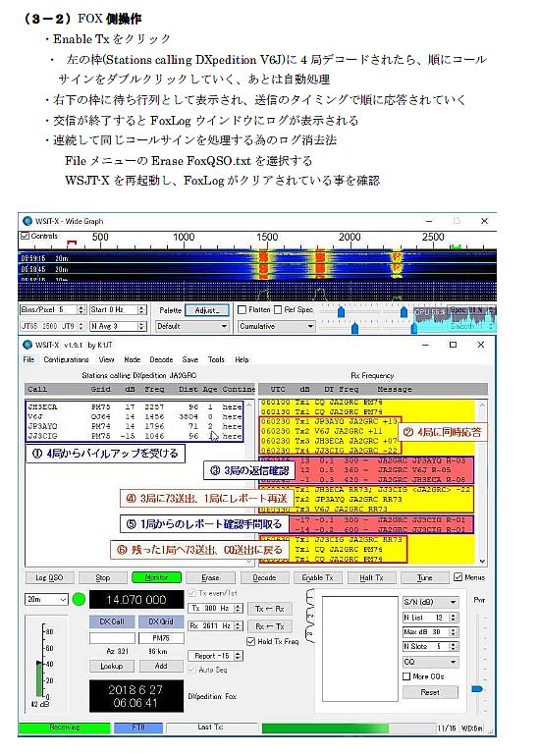Select JH3ECA row in calling stations list
The width and height of the screenshot is (539, 756).
click(x=135, y=407)
